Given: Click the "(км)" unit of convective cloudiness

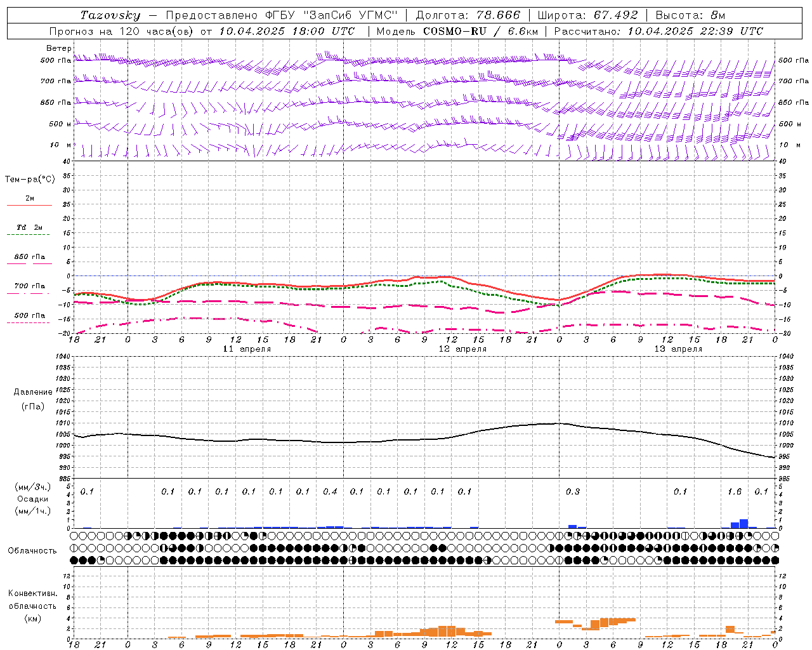Looking at the screenshot, I should (32, 618).
